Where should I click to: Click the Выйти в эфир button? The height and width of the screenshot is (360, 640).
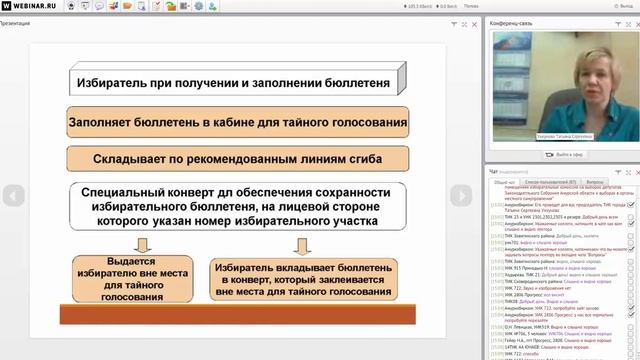point(564,155)
